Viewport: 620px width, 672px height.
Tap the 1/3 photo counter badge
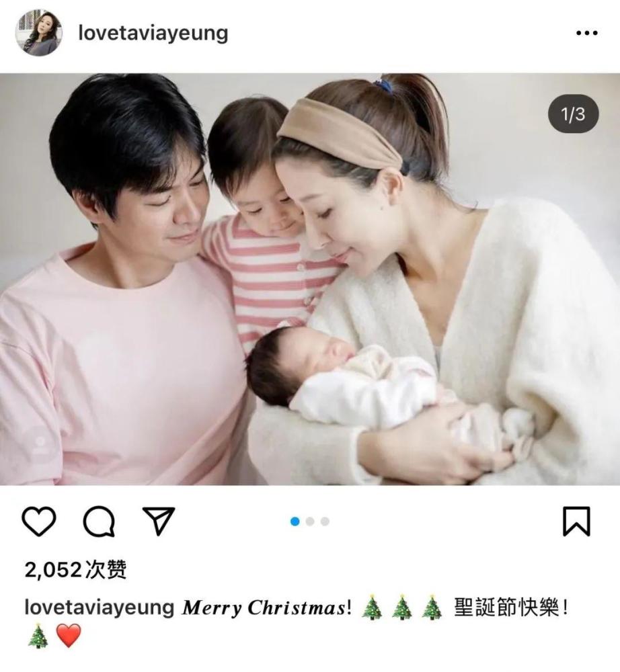[x=573, y=114]
